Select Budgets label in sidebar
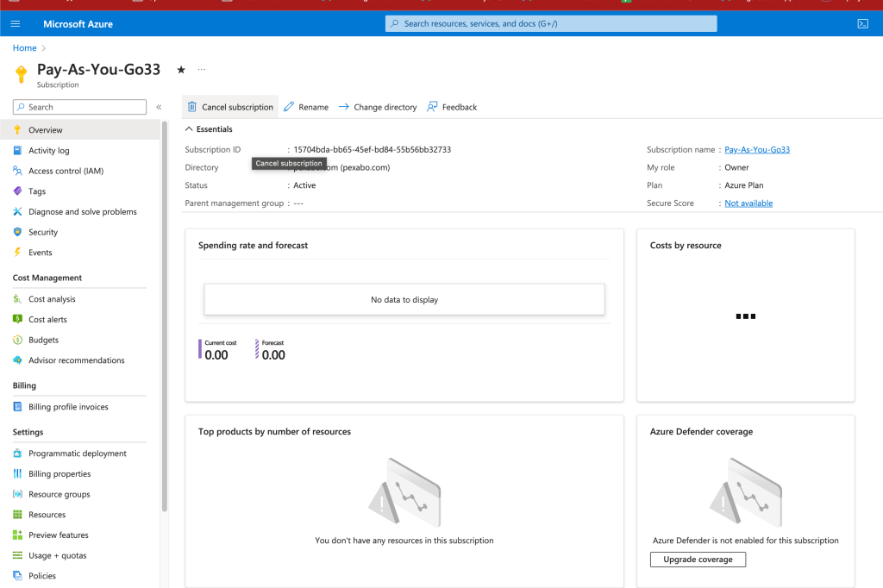883x588 pixels. click(43, 341)
